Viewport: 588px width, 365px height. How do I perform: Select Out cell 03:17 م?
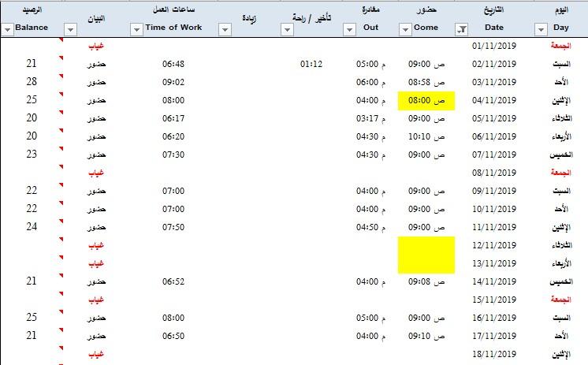(x=370, y=118)
